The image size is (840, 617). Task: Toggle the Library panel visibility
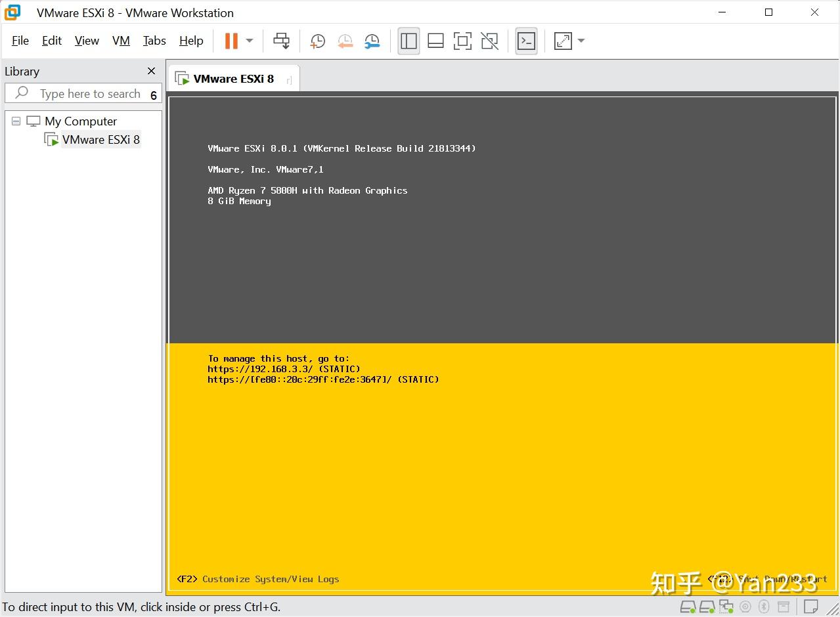tap(409, 41)
